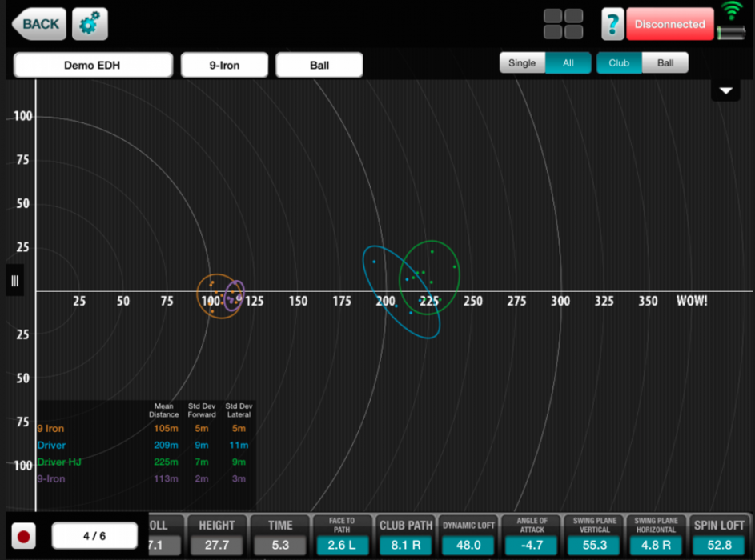Select the HEIGHT 27.7 data tile
The width and height of the screenshot is (755, 560).
[217, 535]
